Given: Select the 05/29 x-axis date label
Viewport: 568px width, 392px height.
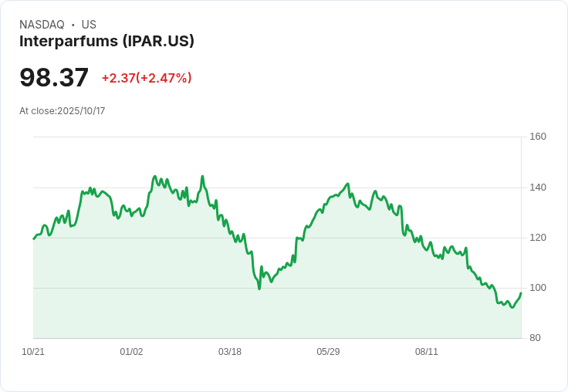Looking at the screenshot, I should 328,352.
